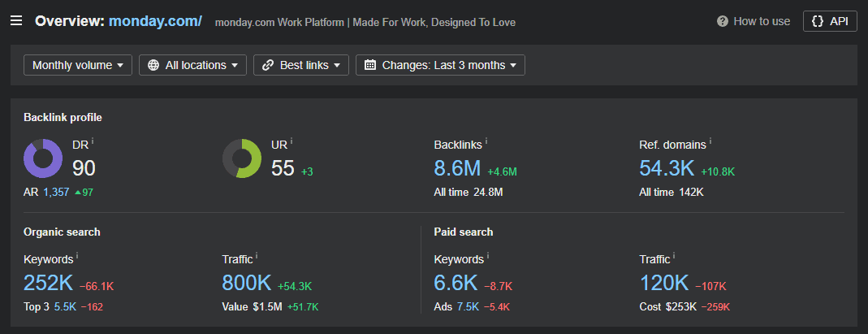Open the All locations dropdown
Viewport: 868px width, 334px height.
coord(192,65)
